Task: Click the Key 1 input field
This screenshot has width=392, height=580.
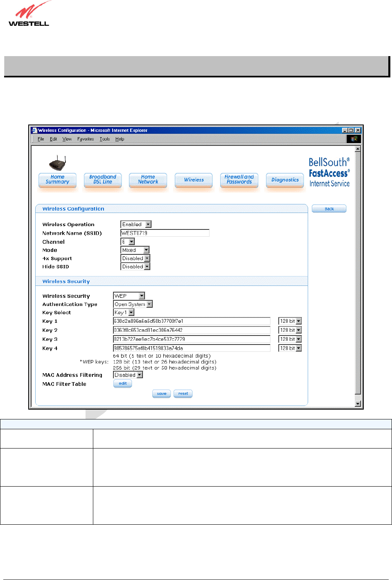Action: (x=191, y=321)
